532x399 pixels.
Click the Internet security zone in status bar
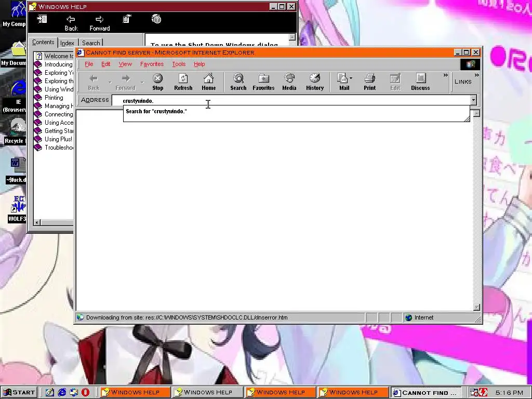pyautogui.click(x=419, y=317)
